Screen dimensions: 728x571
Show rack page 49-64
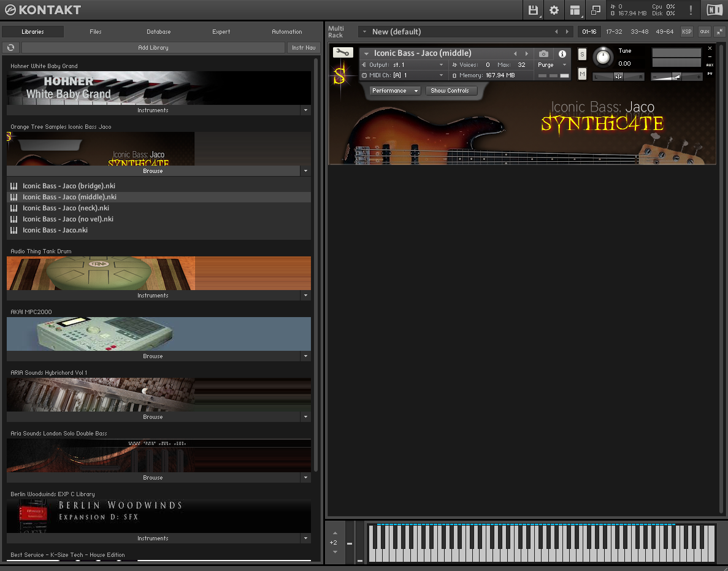(x=664, y=31)
